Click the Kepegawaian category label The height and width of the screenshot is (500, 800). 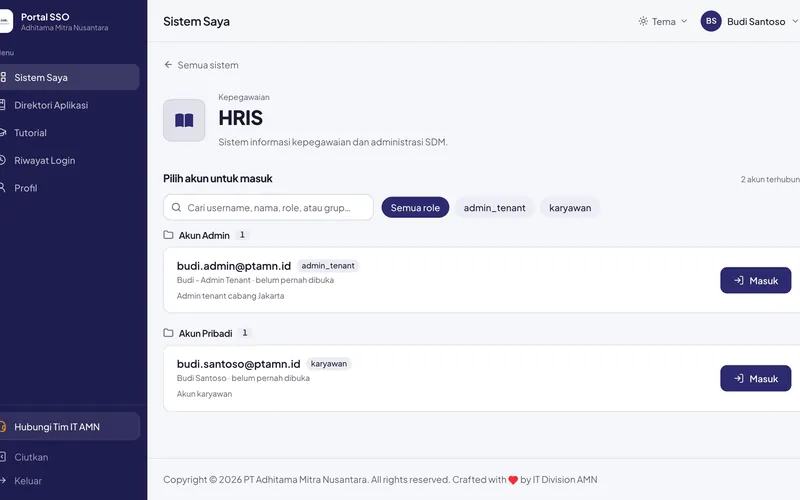[244, 97]
